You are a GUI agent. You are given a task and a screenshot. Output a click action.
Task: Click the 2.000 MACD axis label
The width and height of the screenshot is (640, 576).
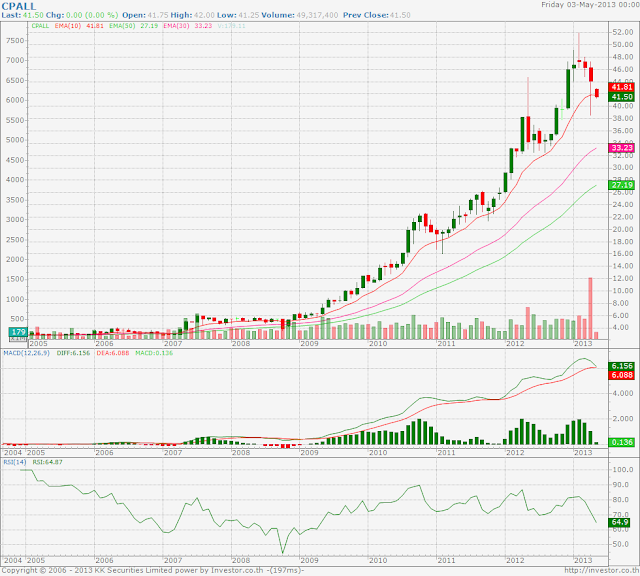[622, 419]
